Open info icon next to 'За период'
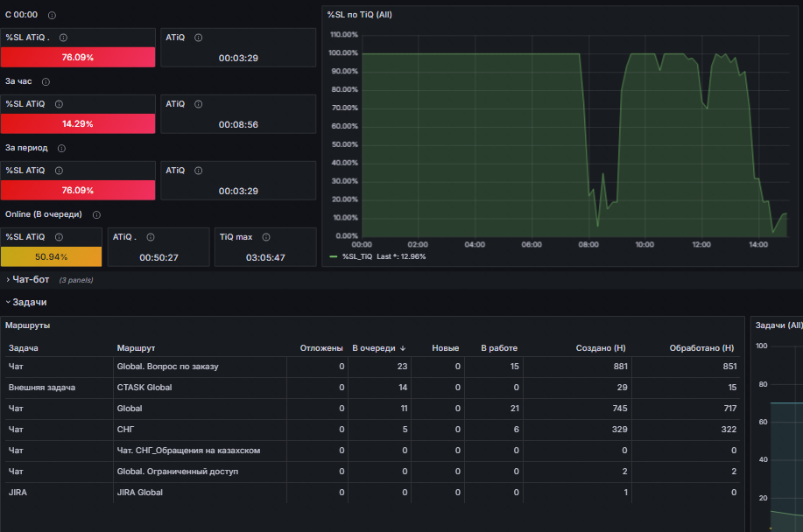The width and height of the screenshot is (803, 532). point(61,149)
